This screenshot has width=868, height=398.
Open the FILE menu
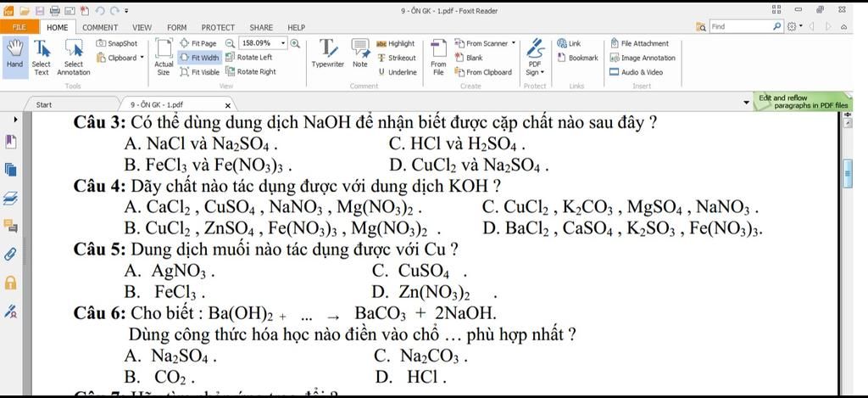tap(19, 27)
